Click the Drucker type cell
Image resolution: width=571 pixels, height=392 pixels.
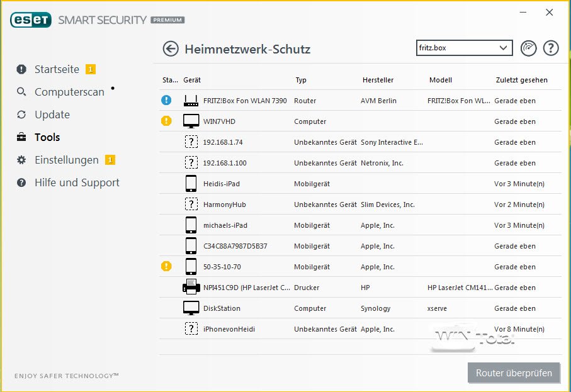click(x=307, y=288)
